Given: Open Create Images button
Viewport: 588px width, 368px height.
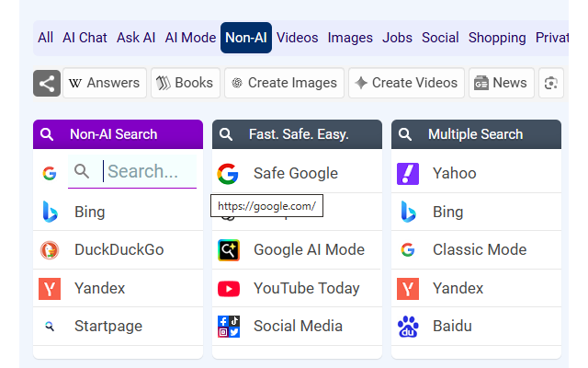Looking at the screenshot, I should point(284,83).
